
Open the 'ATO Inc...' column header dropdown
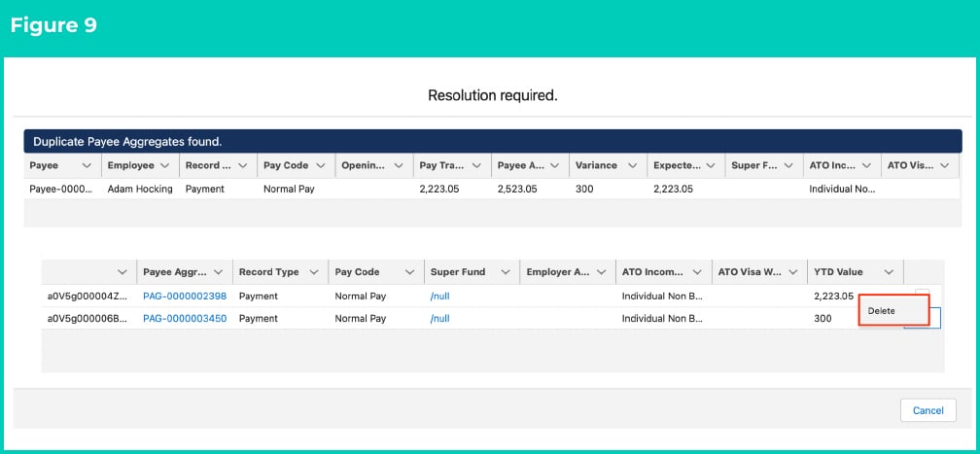click(866, 165)
